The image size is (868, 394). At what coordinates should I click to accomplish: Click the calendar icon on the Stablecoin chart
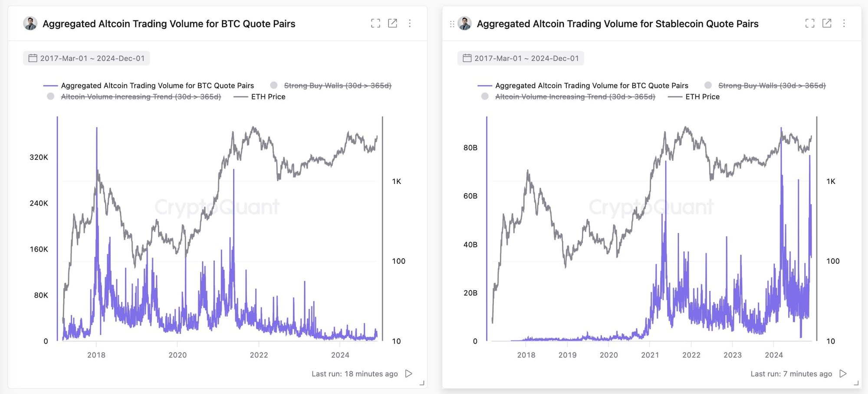pyautogui.click(x=467, y=58)
